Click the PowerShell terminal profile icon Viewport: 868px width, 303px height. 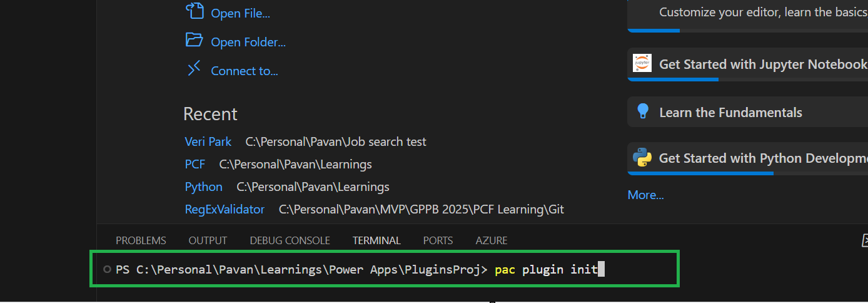(x=864, y=240)
